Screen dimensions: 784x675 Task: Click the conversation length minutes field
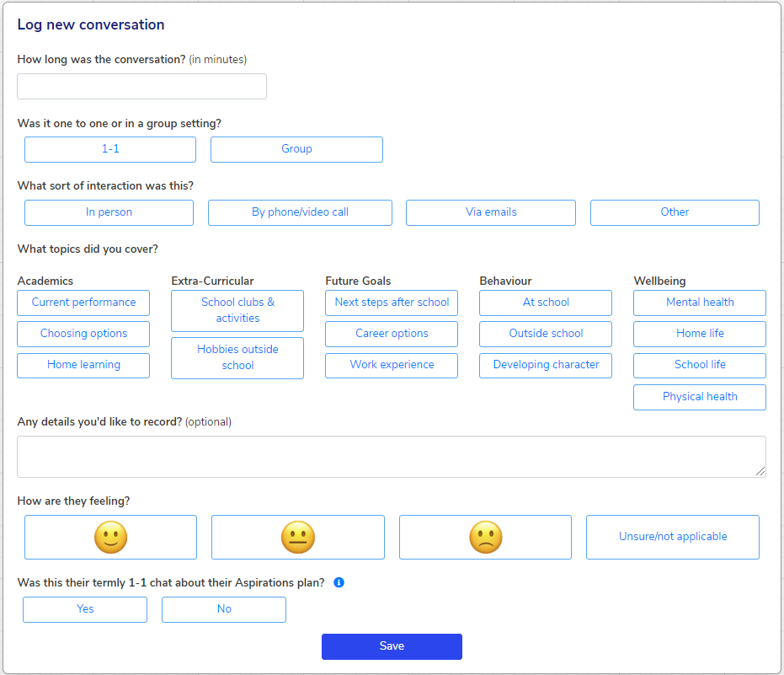click(141, 86)
